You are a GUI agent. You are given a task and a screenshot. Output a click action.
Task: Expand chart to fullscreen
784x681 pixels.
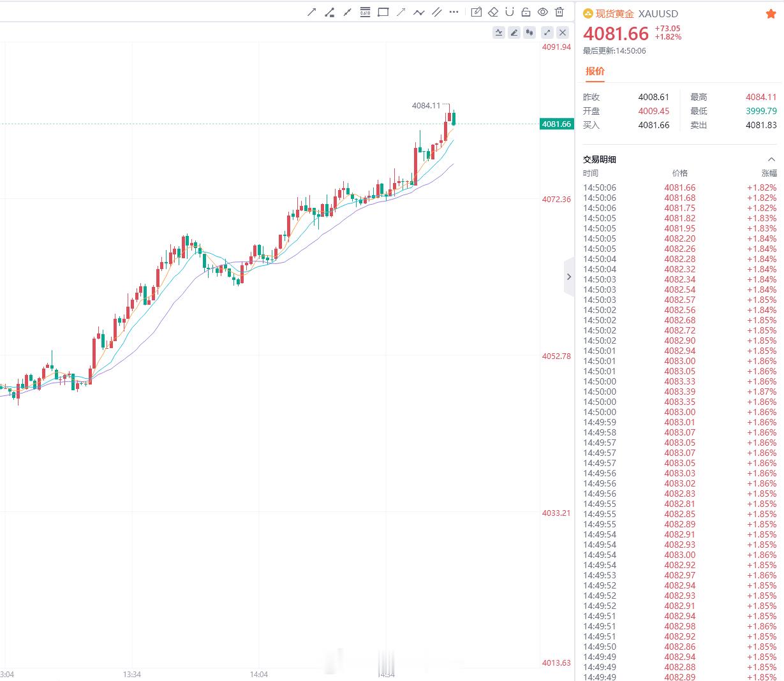pyautogui.click(x=547, y=33)
